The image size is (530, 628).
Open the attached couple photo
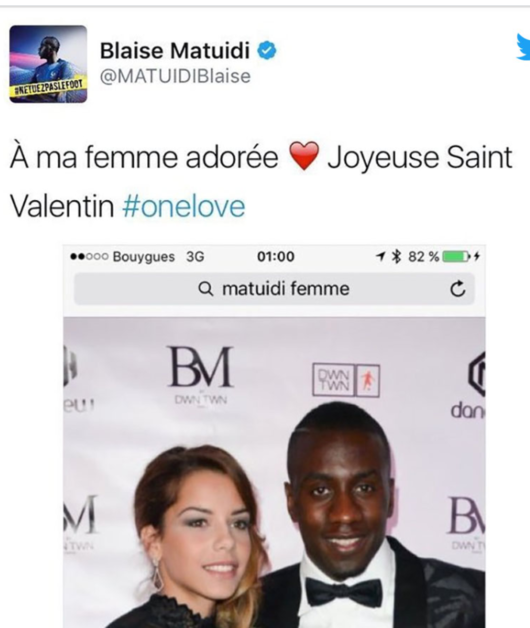[x=274, y=473]
